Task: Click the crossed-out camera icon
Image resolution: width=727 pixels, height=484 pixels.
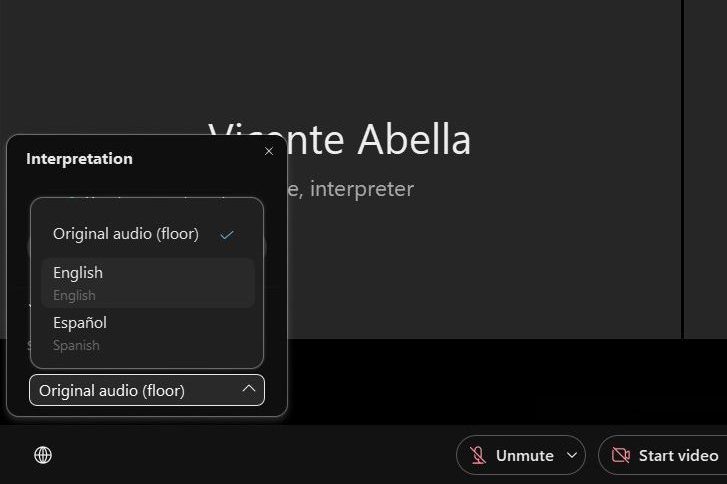Action: point(621,455)
